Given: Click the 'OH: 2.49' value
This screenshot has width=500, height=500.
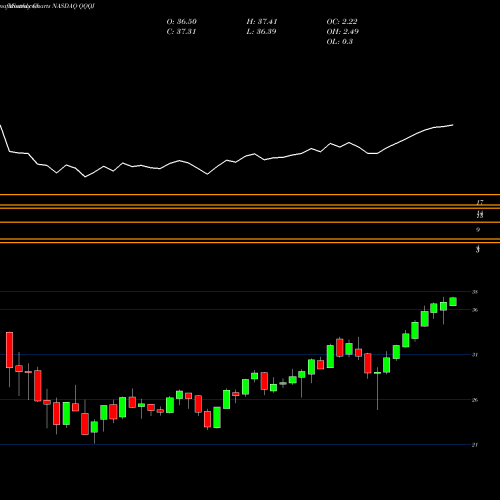Looking at the screenshot, I should [342, 32].
